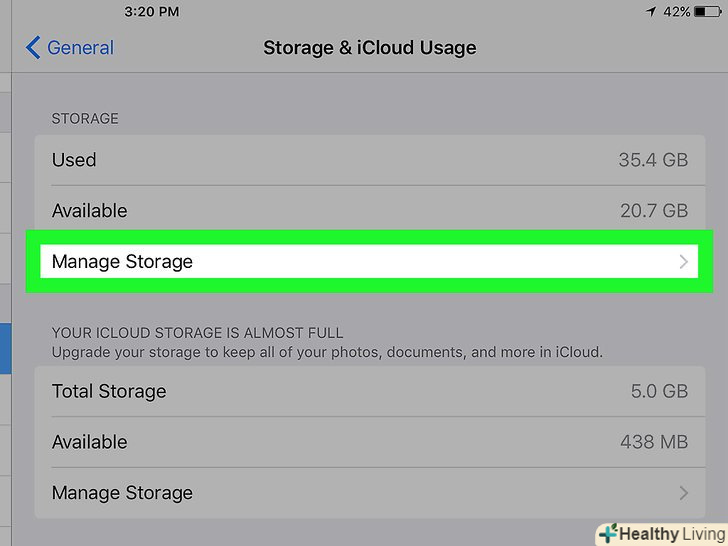Tap the STORAGE section header
Viewport: 728px width, 546px height.
tap(85, 118)
